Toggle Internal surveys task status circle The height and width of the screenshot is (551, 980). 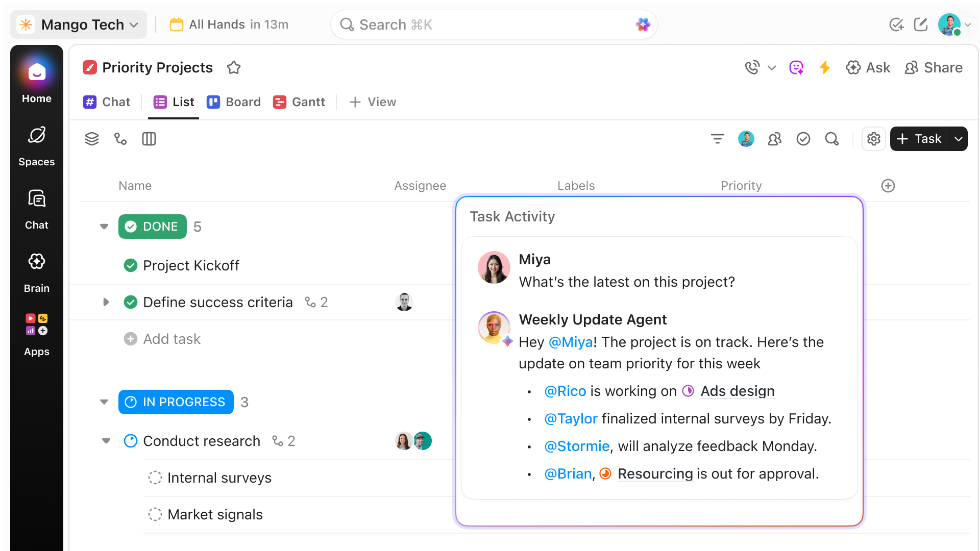click(x=155, y=478)
